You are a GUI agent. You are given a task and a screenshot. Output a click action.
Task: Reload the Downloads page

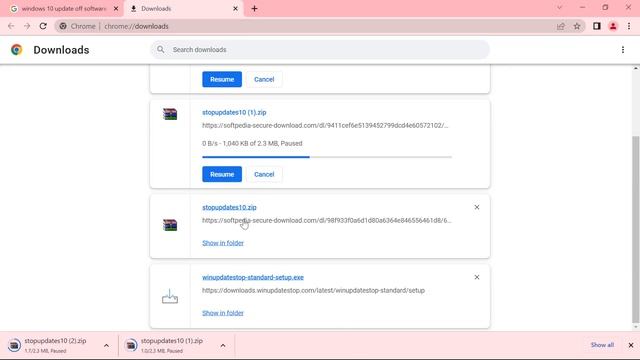(x=43, y=26)
